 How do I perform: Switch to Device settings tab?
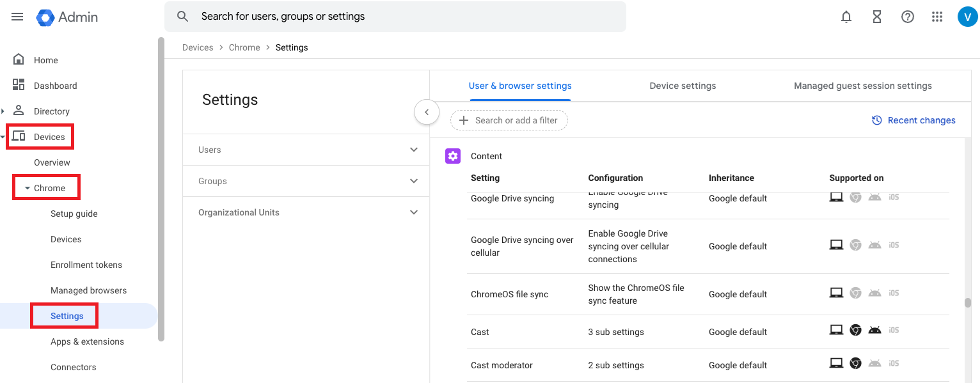pos(683,86)
